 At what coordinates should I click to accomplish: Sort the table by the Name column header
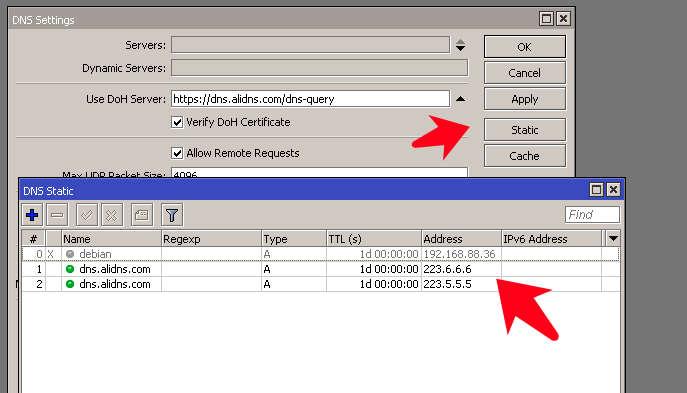coord(111,239)
